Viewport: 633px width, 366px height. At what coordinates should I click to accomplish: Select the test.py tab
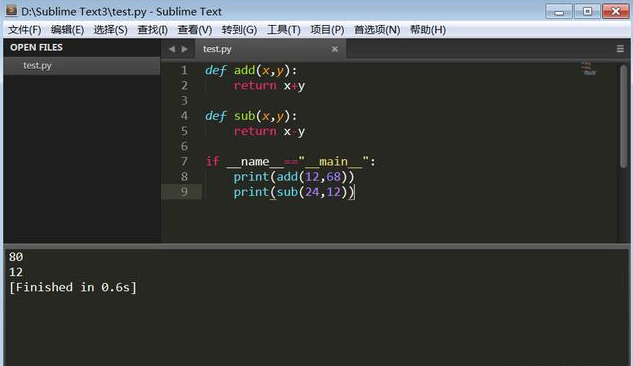270,49
